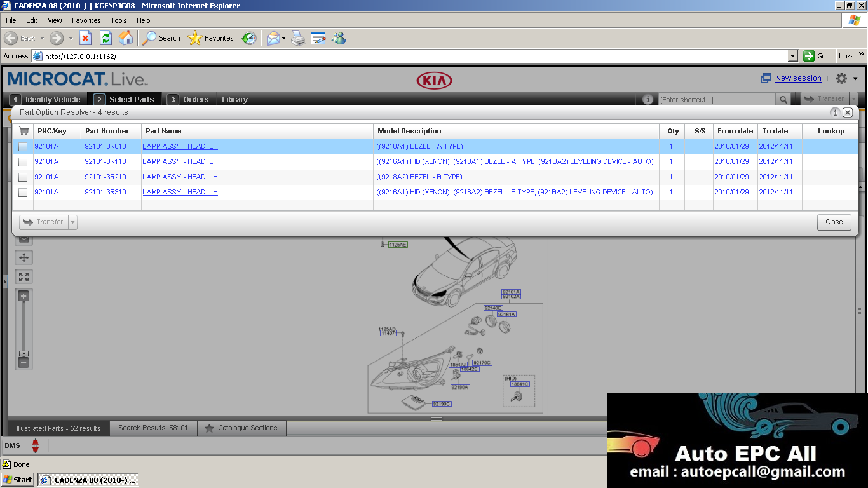Viewport: 868px width, 488px height.
Task: Select the pan tool in the diagram sidebar
Action: click(x=23, y=257)
